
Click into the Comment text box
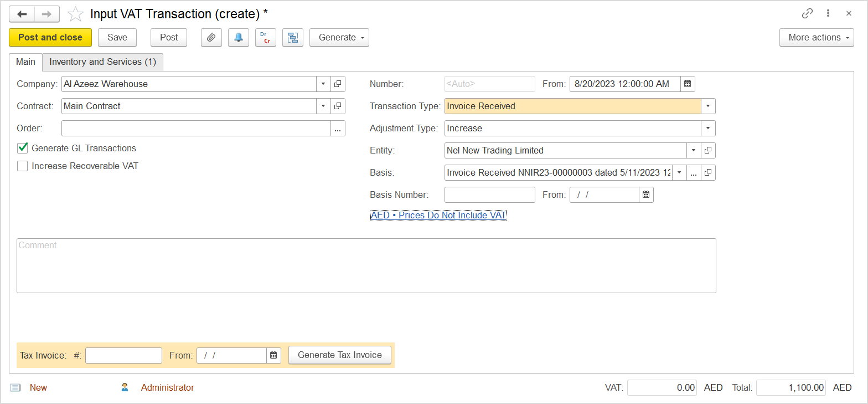click(x=366, y=266)
